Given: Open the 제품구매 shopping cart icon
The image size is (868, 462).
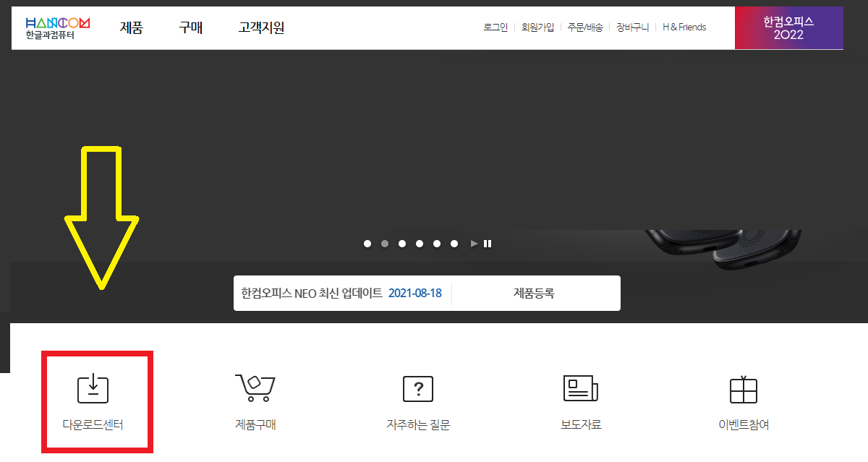Looking at the screenshot, I should 255,388.
